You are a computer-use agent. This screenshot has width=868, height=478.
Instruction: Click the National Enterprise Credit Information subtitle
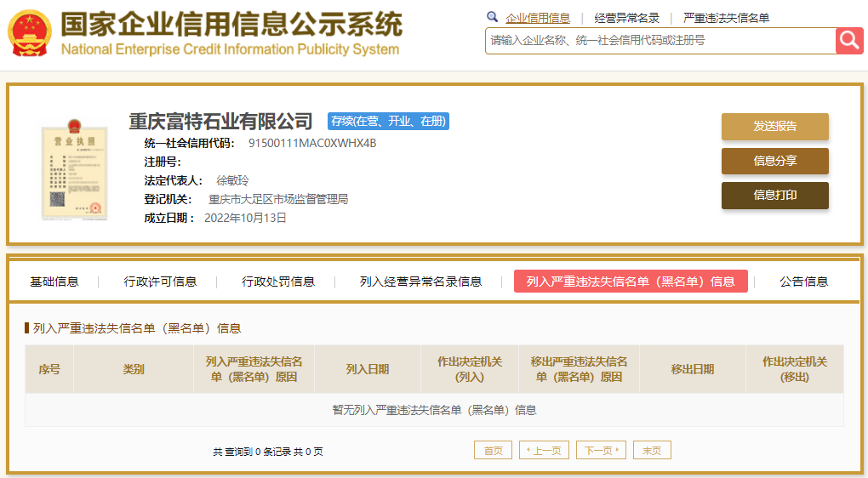(x=230, y=49)
